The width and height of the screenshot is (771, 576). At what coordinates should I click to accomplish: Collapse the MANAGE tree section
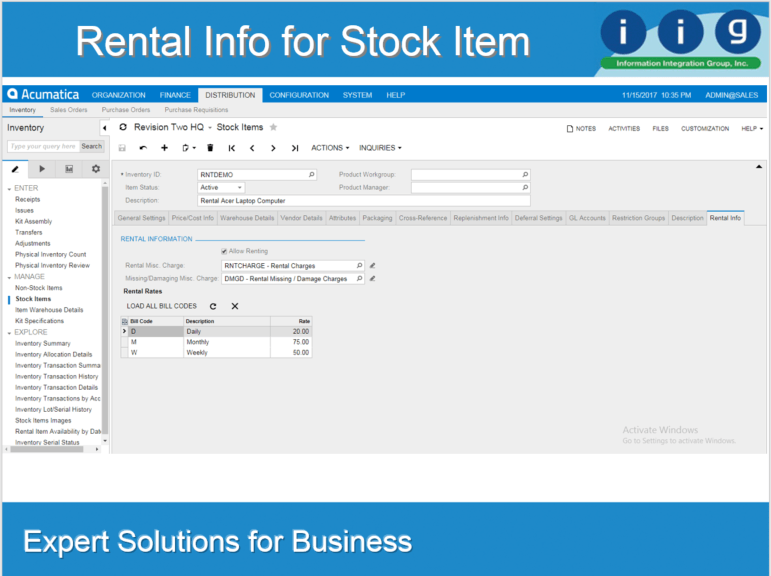tap(9, 277)
